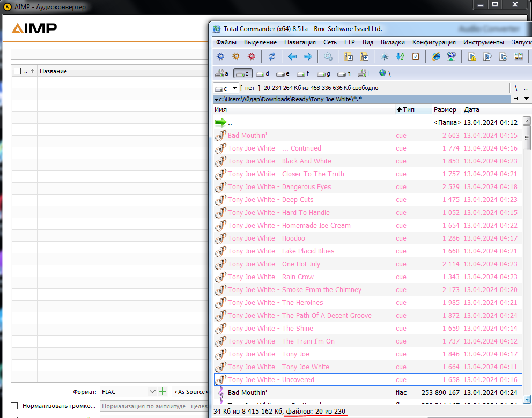Click the '..' parent directory button near path bar
Viewport: 532px width, 418px height.
click(526, 88)
